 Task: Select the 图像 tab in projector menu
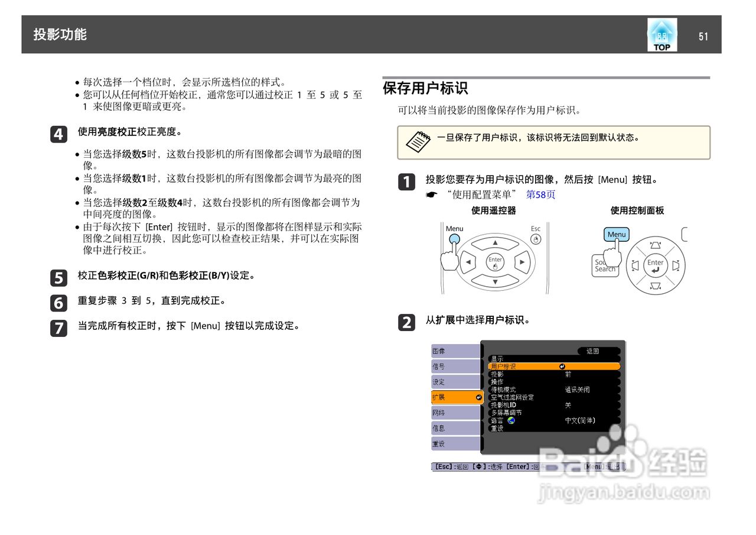[455, 351]
